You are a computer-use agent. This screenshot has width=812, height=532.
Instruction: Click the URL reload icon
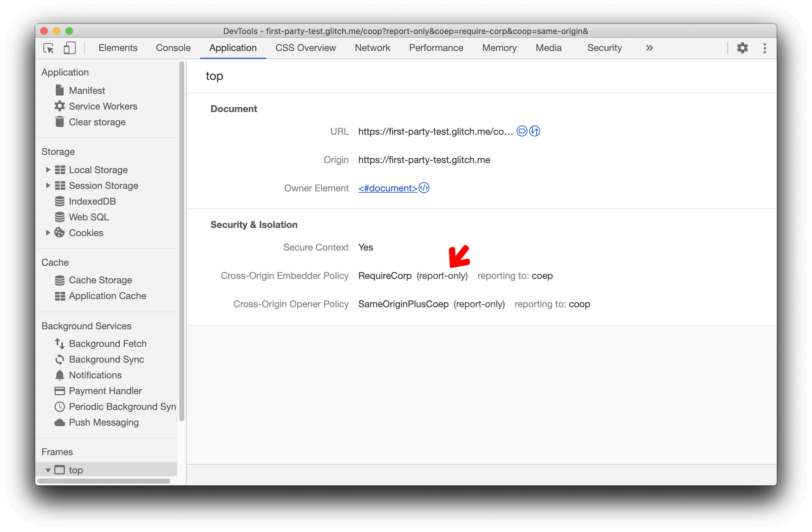[x=535, y=131]
